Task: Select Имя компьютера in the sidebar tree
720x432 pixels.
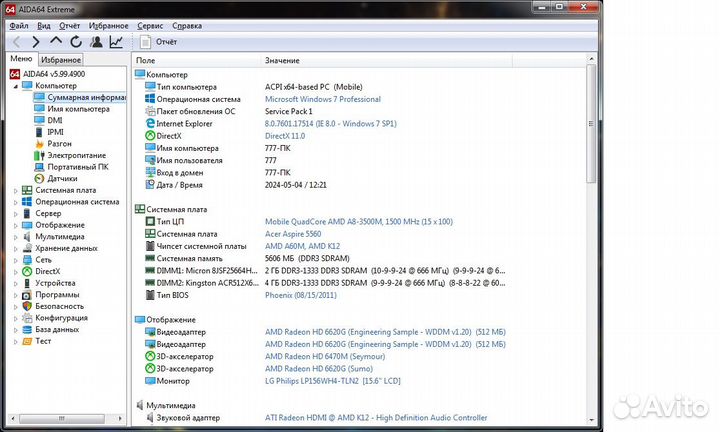Action: [x=79, y=109]
